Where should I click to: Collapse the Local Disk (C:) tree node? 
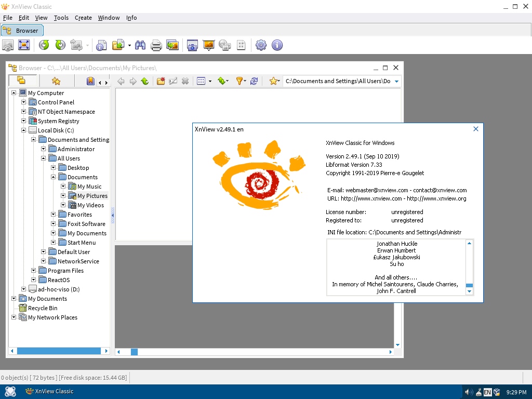[x=24, y=130]
